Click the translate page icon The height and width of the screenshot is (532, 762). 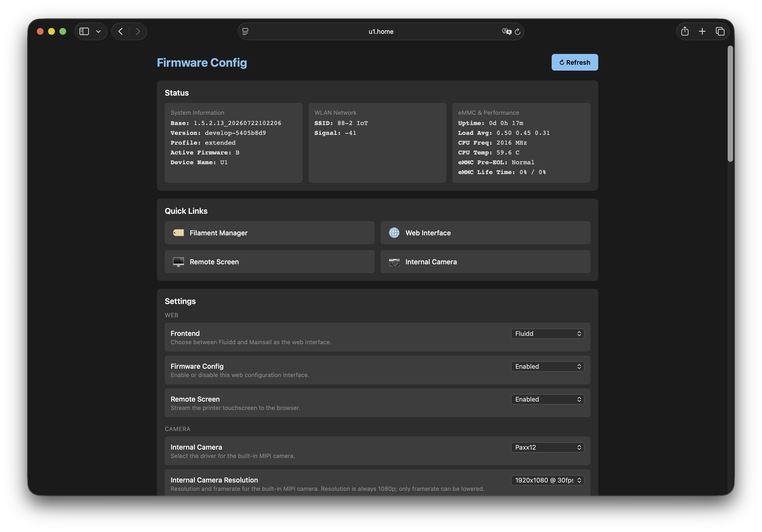[507, 32]
